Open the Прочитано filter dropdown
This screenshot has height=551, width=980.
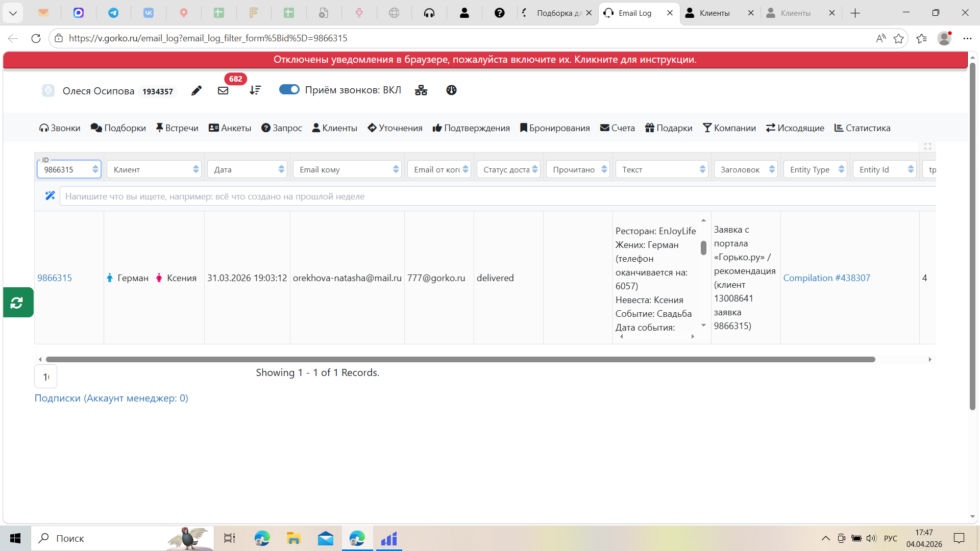(578, 169)
